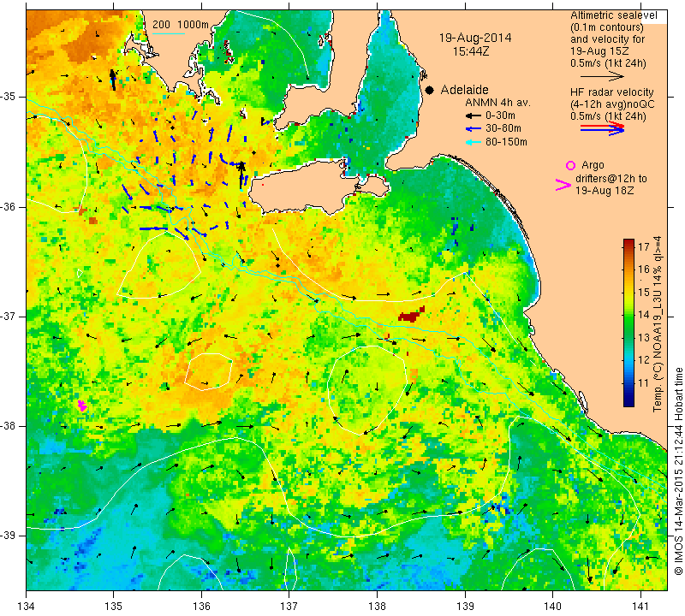Image resolution: width=685 pixels, height=616 pixels.
Task: Click the 138 longitude axis label
Action: 377,606
